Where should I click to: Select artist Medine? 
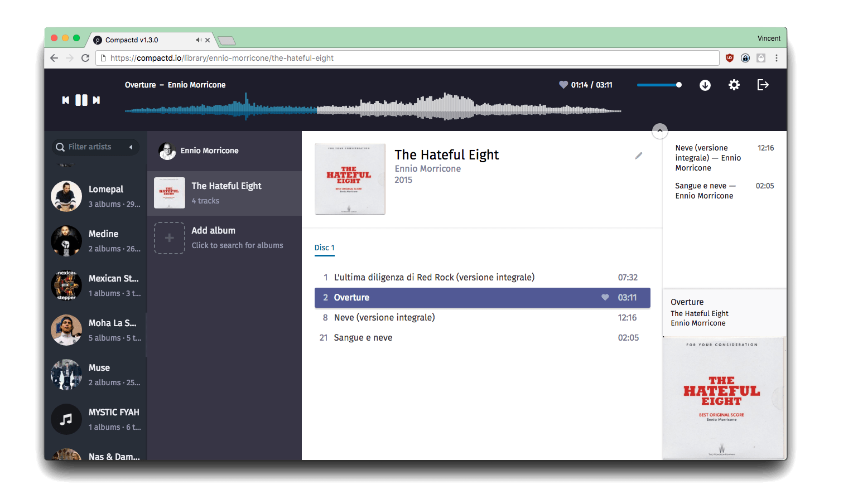coord(96,241)
